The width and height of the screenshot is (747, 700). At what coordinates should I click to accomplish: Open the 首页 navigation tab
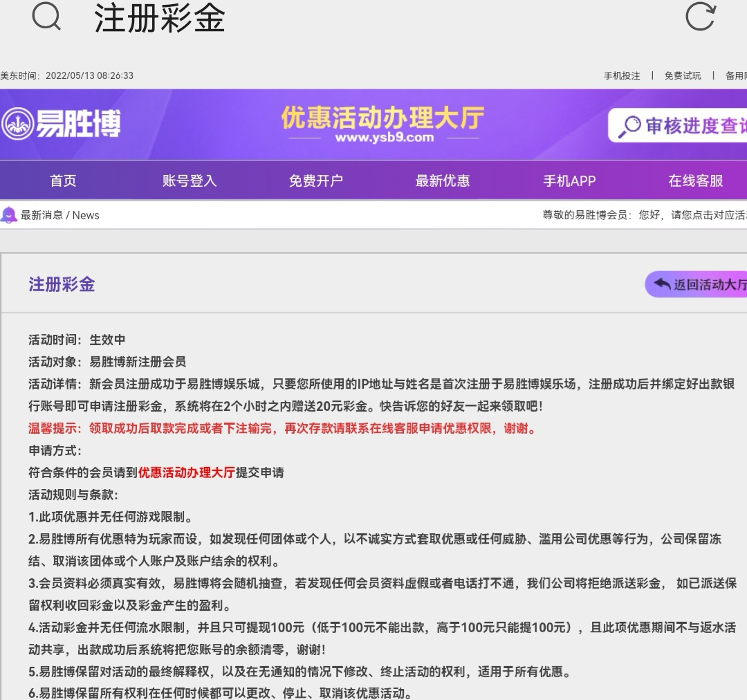[63, 181]
